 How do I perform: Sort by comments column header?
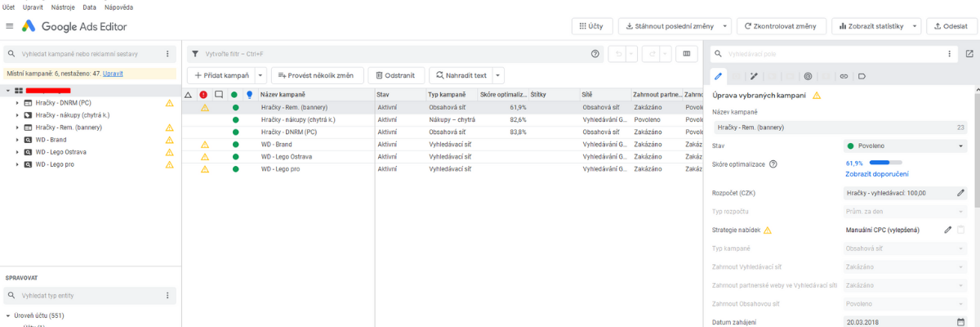pyautogui.click(x=219, y=95)
